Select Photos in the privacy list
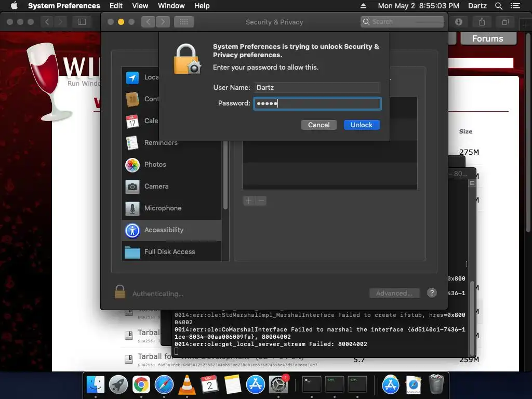 (171, 165)
